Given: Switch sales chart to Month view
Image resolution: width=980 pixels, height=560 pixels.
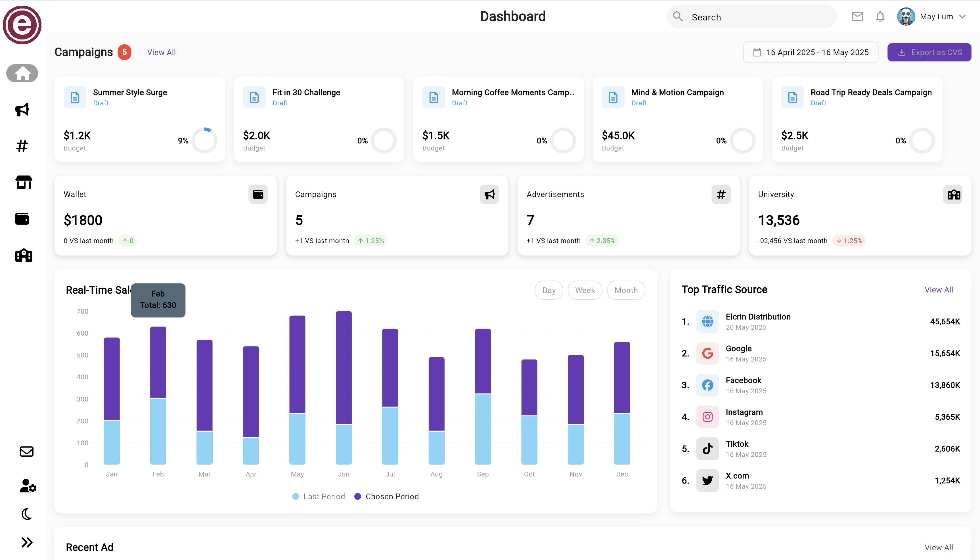Looking at the screenshot, I should [x=625, y=290].
